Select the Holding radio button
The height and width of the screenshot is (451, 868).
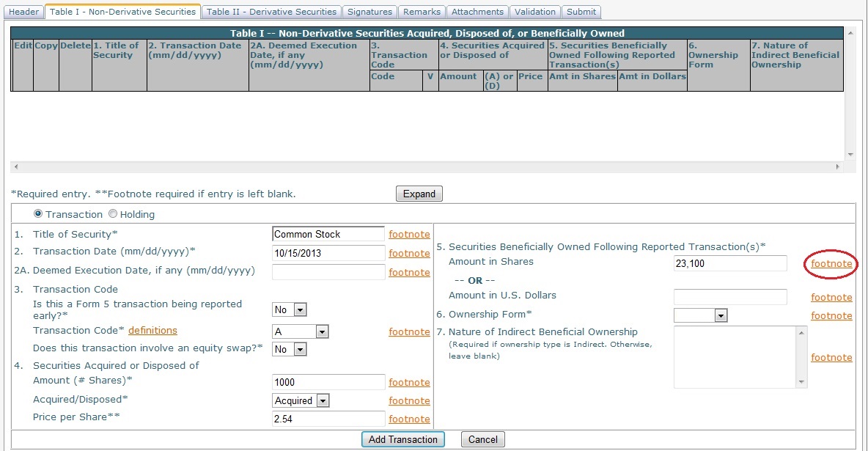113,215
